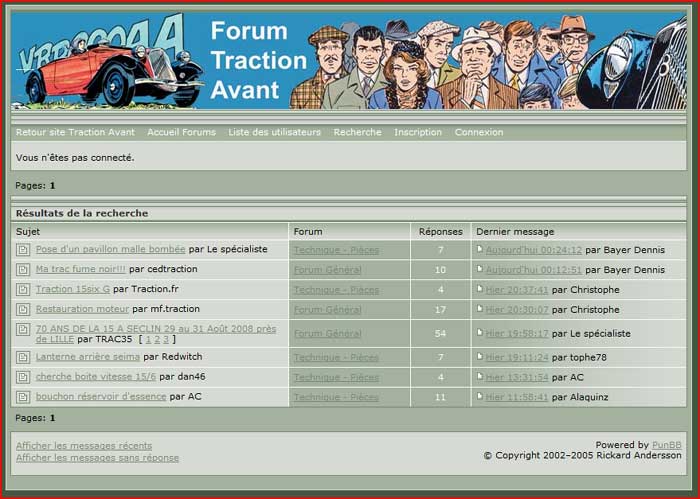This screenshot has width=700, height=499.
Task: Click 'Résultats de la recherche' heading
Action: (x=82, y=213)
